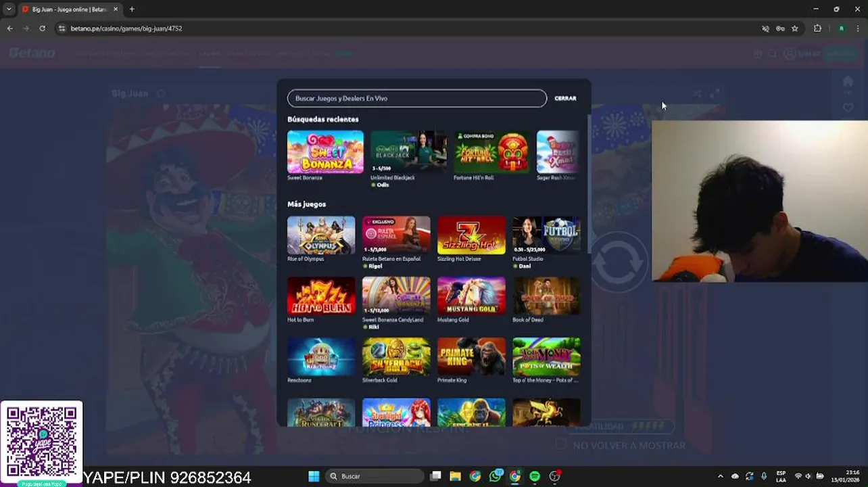Bookmark this page with the star icon
Image resolution: width=868 pixels, height=487 pixels.
[x=795, y=28]
